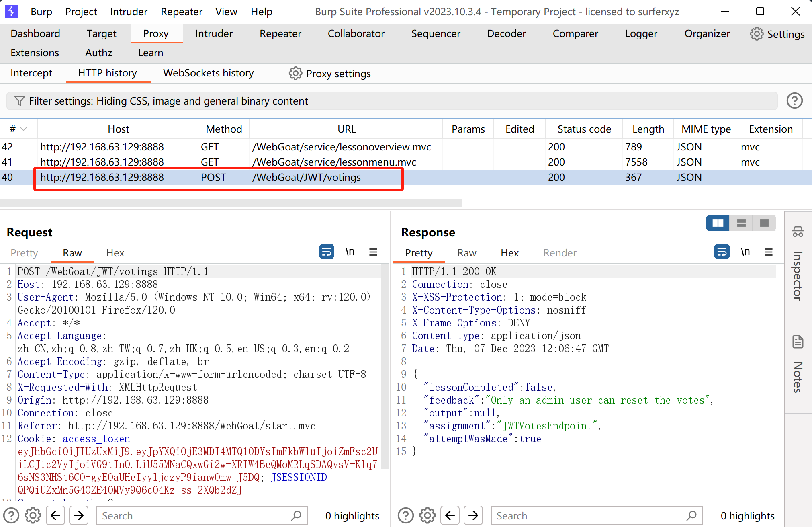The width and height of the screenshot is (812, 527).
Task: Select combined tabbed layout view
Action: click(x=765, y=223)
